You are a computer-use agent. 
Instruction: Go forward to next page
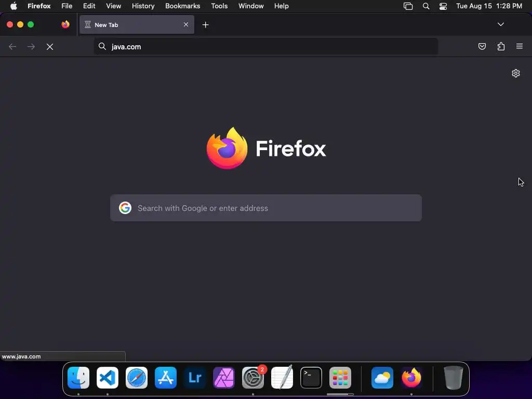31,47
